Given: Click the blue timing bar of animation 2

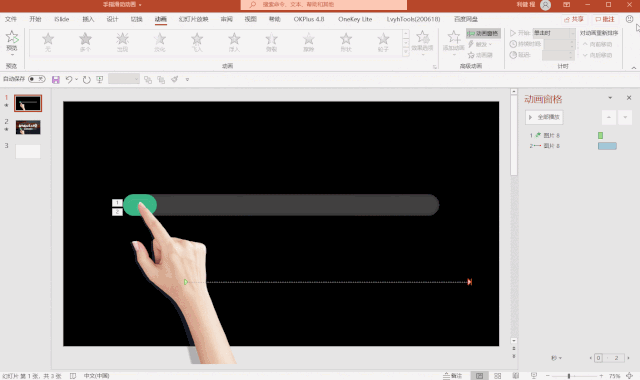Looking at the screenshot, I should click(607, 146).
